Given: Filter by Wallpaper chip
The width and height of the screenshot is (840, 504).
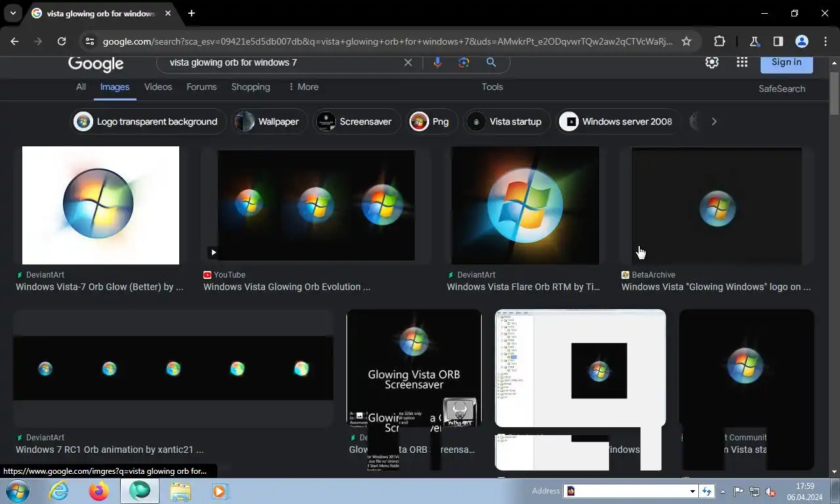Looking at the screenshot, I should (x=270, y=121).
